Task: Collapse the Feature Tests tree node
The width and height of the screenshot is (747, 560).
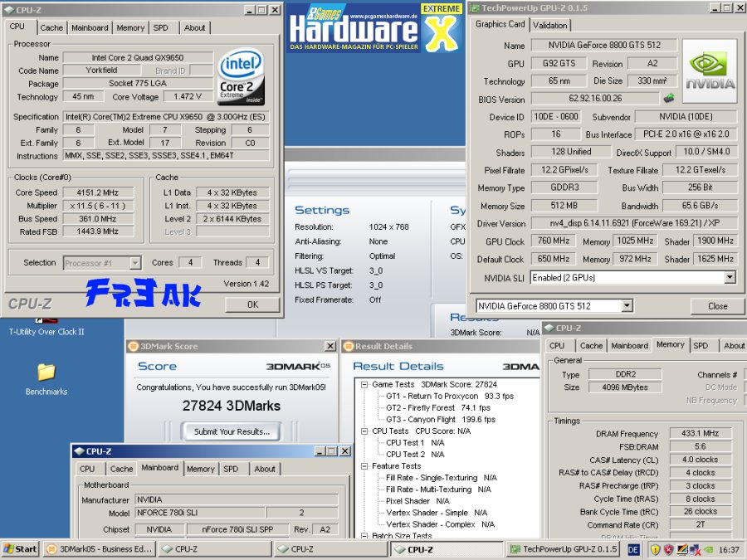Action: coord(364,466)
